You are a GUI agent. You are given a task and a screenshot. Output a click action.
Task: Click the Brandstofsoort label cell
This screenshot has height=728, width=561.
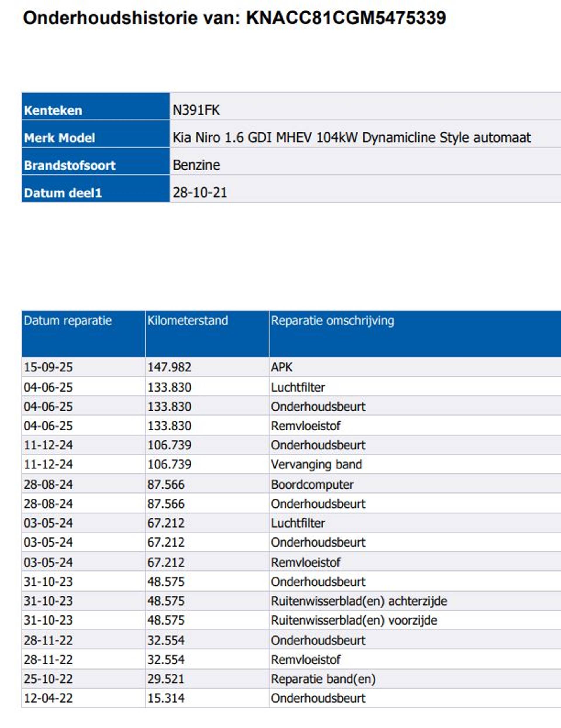pyautogui.click(x=70, y=165)
